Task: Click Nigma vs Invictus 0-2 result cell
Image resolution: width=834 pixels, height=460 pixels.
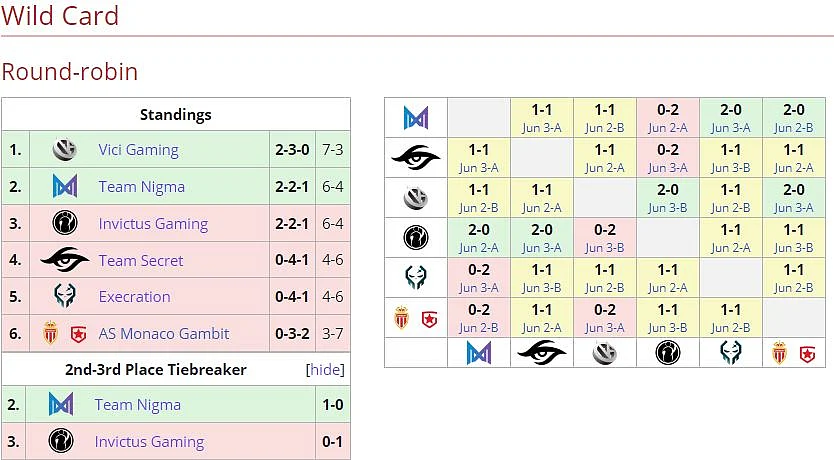Action: [668, 118]
